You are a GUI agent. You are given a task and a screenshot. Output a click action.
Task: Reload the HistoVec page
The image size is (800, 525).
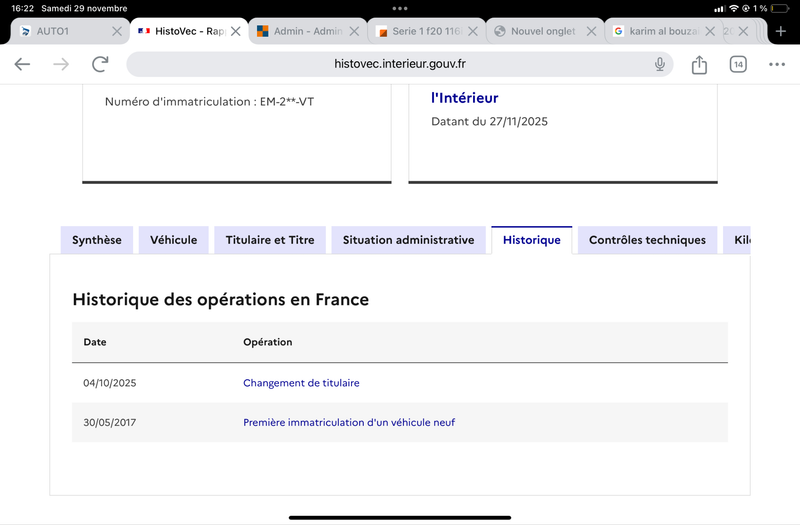pos(100,64)
